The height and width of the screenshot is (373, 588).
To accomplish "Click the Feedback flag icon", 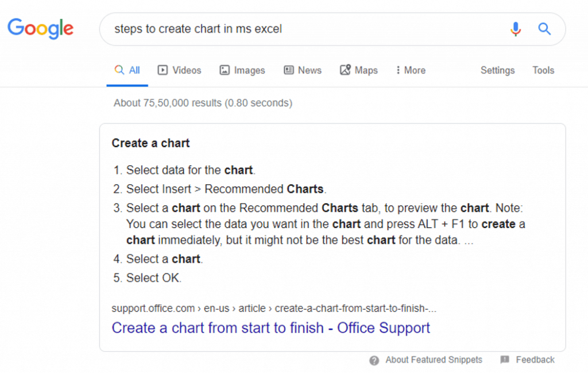I will pos(505,359).
